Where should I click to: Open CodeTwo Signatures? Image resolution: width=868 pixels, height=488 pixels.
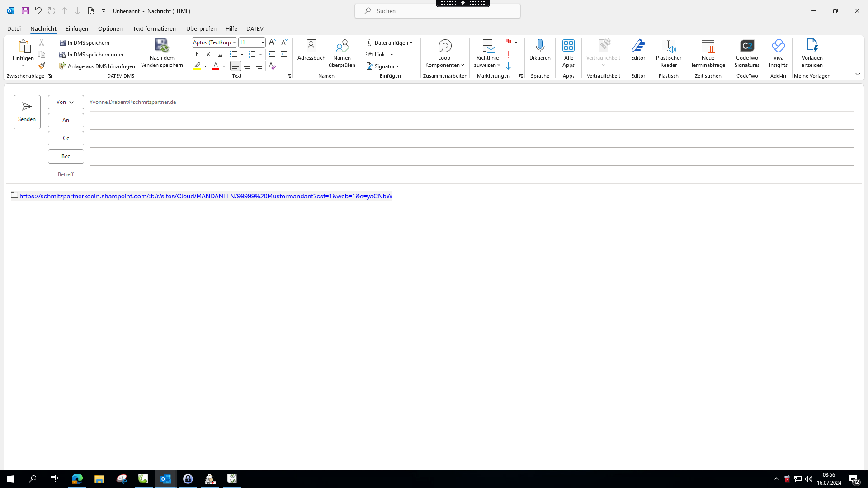pyautogui.click(x=747, y=52)
